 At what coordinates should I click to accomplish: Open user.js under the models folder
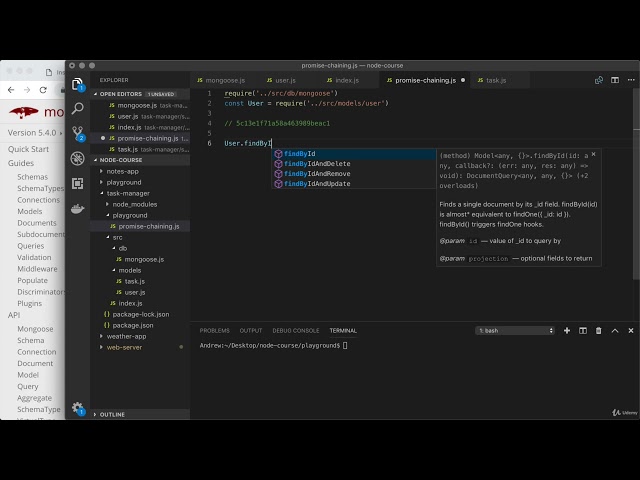(x=140, y=293)
